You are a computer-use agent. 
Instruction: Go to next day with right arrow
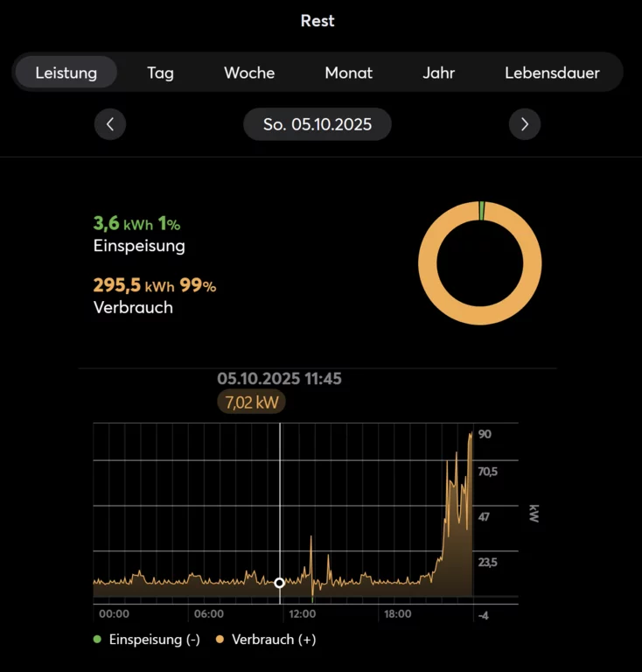pyautogui.click(x=525, y=124)
